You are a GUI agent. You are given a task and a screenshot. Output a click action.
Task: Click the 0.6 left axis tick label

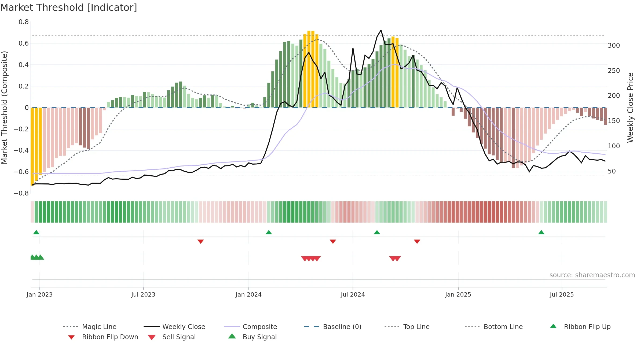[x=24, y=43]
